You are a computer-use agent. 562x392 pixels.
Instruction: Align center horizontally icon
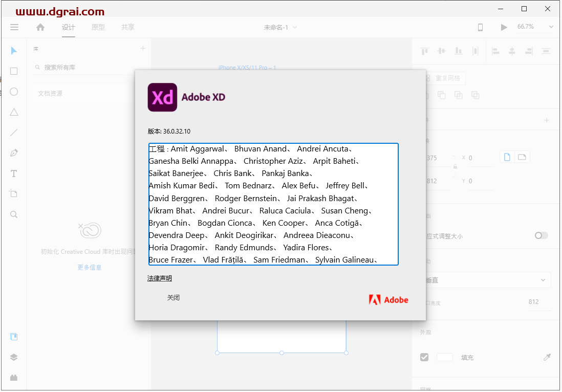[x=512, y=51]
